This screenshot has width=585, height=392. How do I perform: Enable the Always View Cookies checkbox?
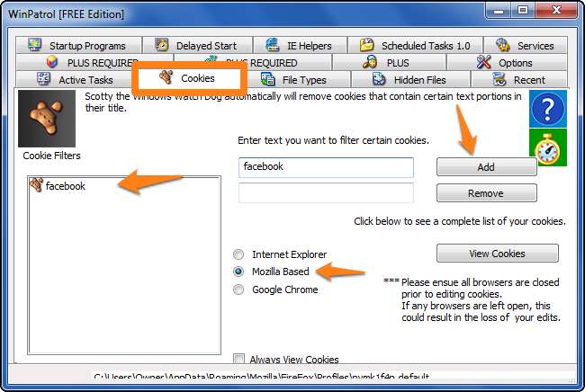click(x=238, y=359)
